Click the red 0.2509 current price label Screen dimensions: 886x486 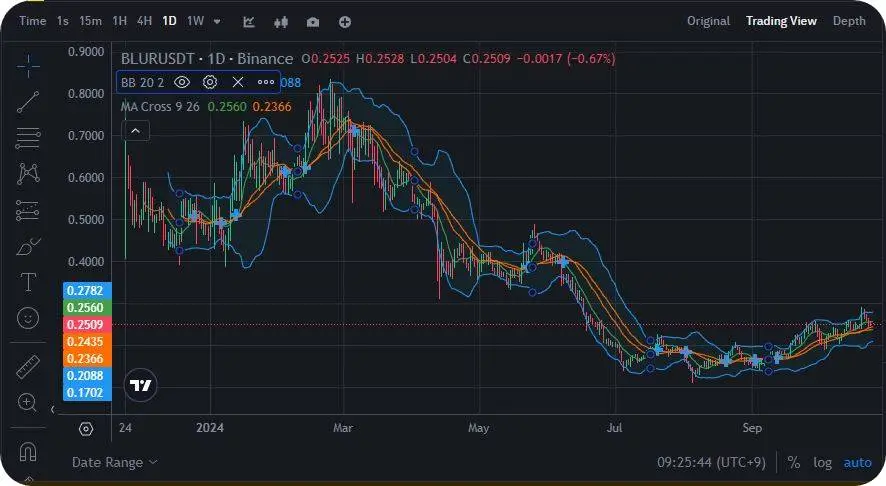tap(87, 324)
